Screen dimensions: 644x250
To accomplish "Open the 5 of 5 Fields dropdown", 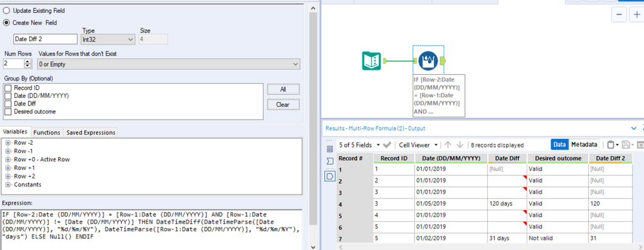I will pyautogui.click(x=358, y=145).
